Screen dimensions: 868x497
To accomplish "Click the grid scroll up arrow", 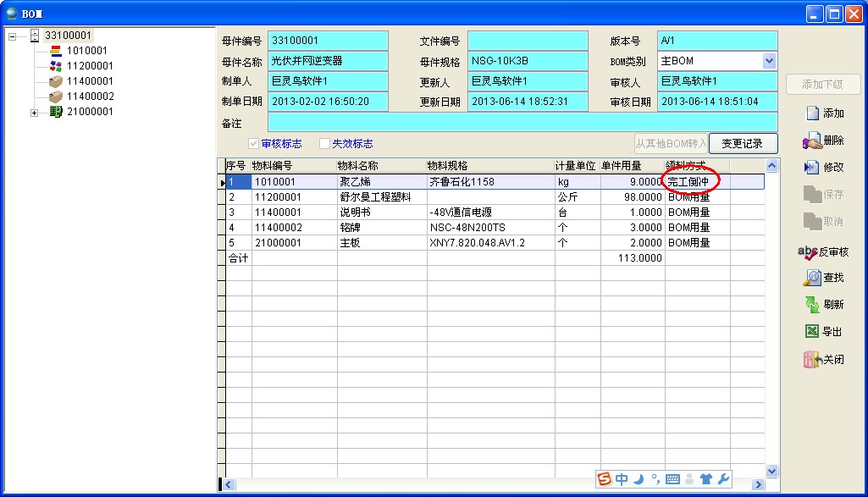I will (771, 165).
